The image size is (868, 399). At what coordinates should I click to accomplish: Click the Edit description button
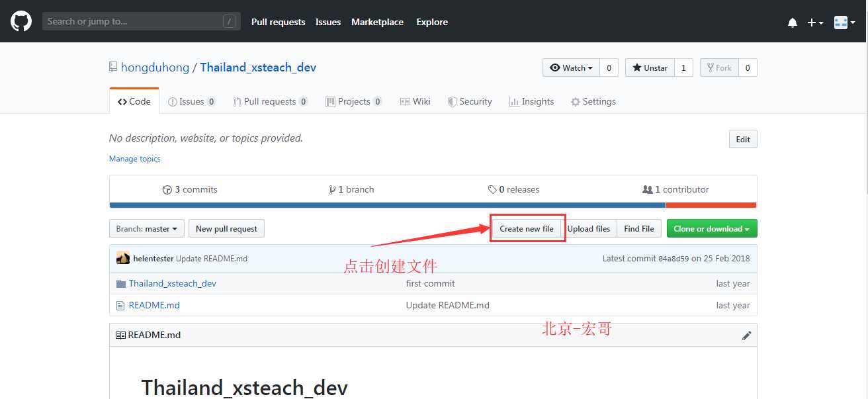coord(743,139)
